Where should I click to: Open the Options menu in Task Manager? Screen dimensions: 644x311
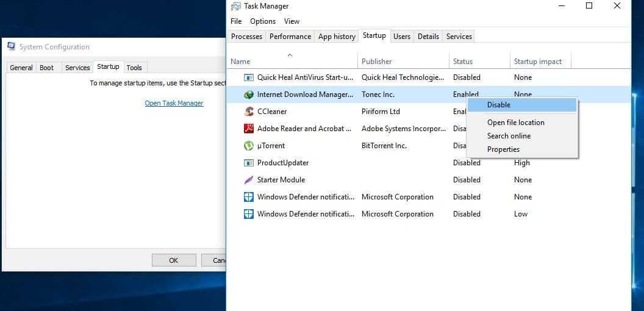(x=263, y=21)
